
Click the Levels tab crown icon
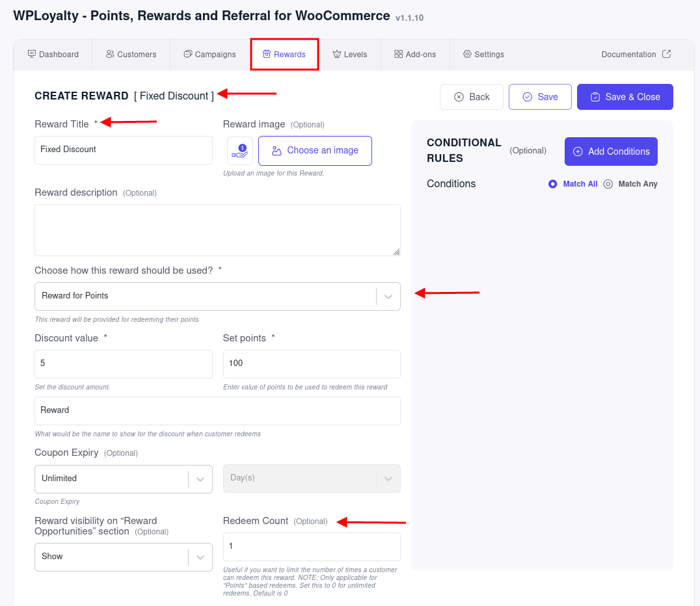(337, 54)
